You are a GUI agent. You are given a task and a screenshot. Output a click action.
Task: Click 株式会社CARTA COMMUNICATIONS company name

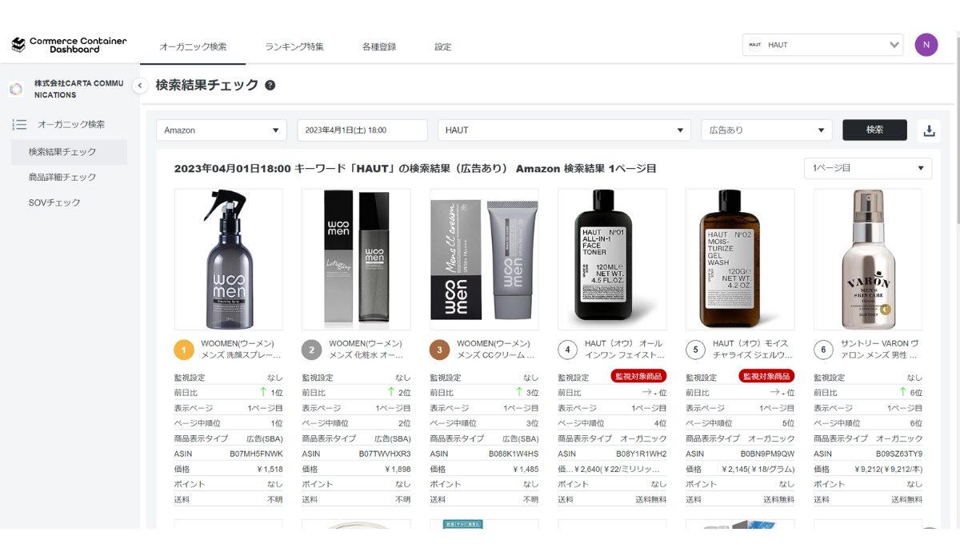pyautogui.click(x=79, y=89)
